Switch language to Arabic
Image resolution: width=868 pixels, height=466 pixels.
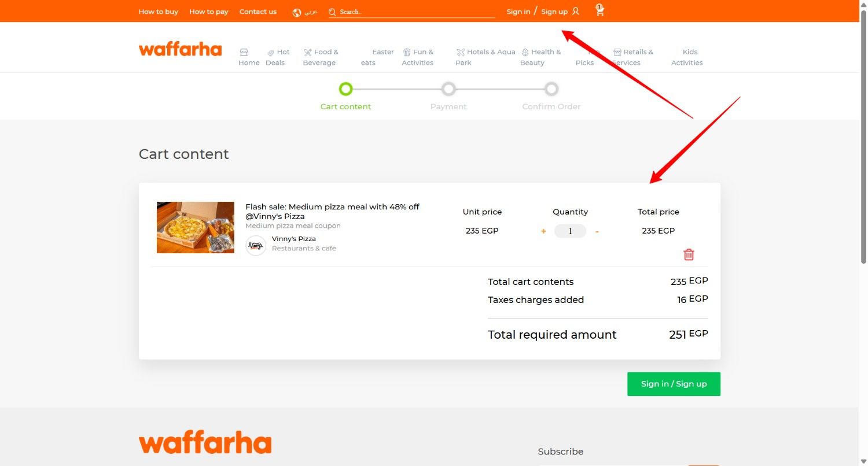(x=311, y=12)
